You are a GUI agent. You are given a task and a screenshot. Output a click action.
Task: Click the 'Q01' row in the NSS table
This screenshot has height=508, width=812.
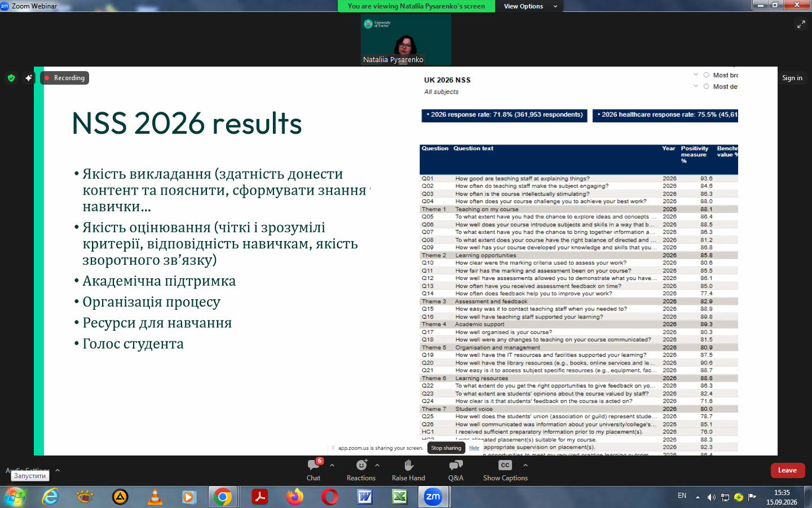point(579,178)
